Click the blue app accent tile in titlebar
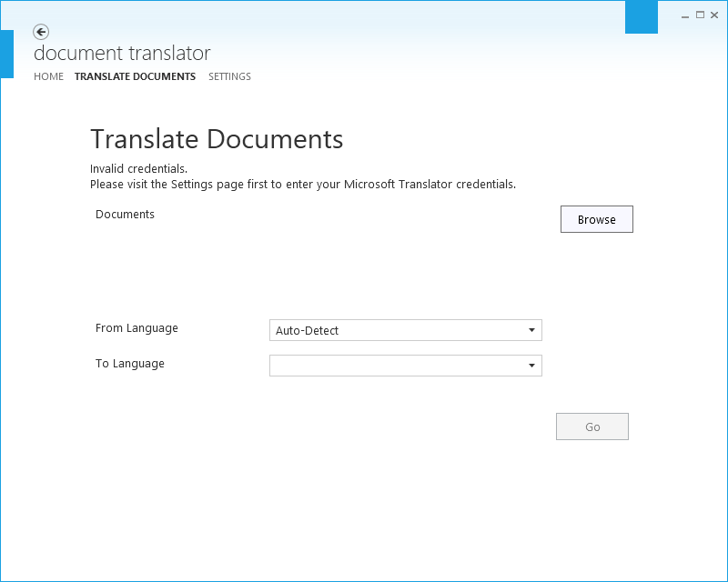Image resolution: width=728 pixels, height=582 pixels. pos(641,16)
